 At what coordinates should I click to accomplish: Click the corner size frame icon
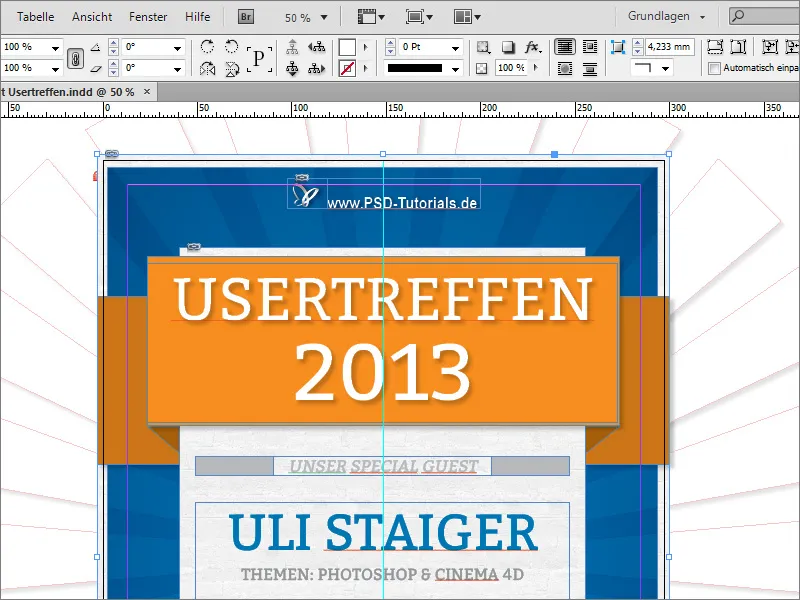click(618, 47)
